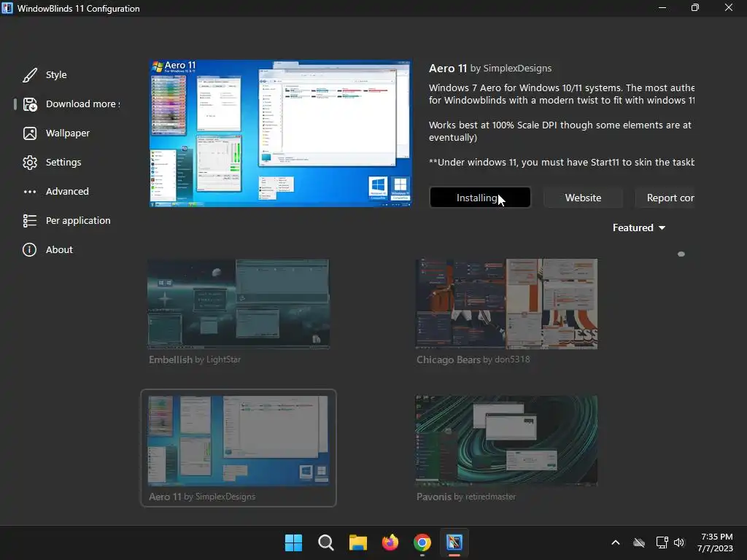Click the Report content button
This screenshot has width=747, height=560.
click(665, 198)
